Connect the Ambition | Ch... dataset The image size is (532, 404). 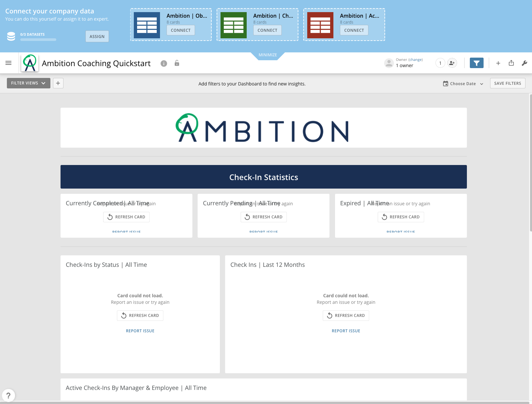(x=267, y=30)
